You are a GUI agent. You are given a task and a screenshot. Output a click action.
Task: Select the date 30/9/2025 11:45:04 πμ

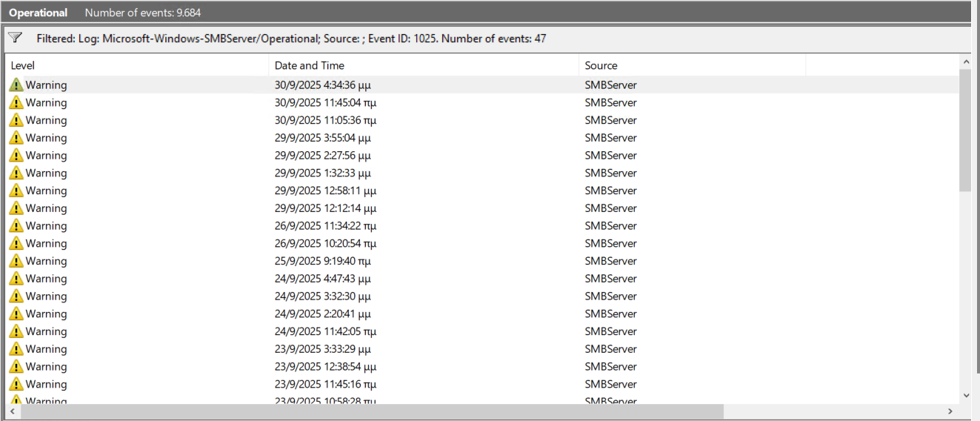click(x=325, y=103)
